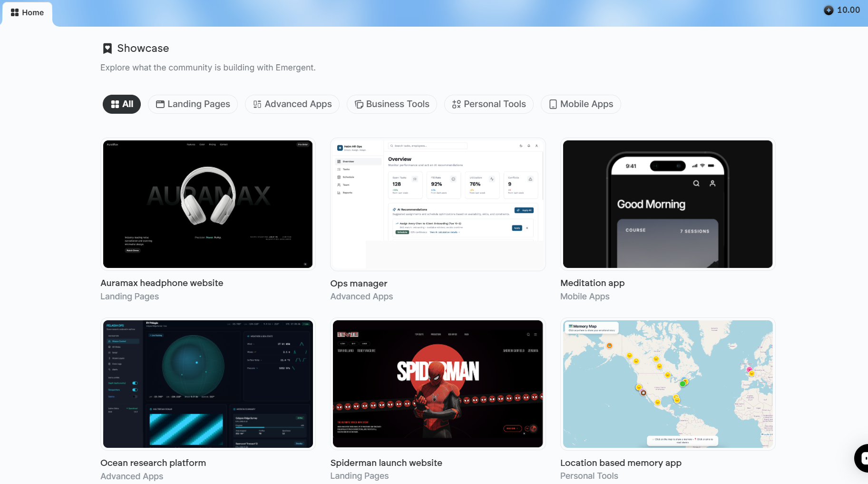Viewport: 868px width, 484px height.
Task: Open the Auramax headphone website thumbnail
Action: pos(208,204)
